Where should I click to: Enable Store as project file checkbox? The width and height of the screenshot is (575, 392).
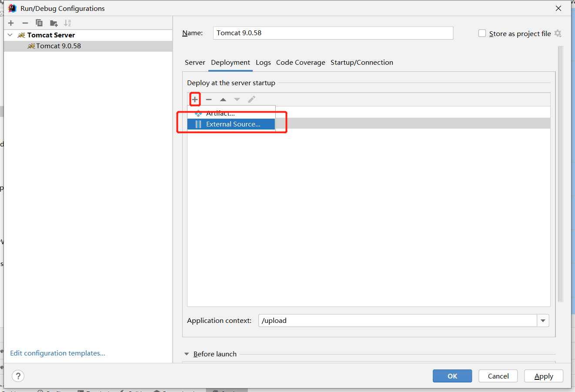tap(482, 33)
